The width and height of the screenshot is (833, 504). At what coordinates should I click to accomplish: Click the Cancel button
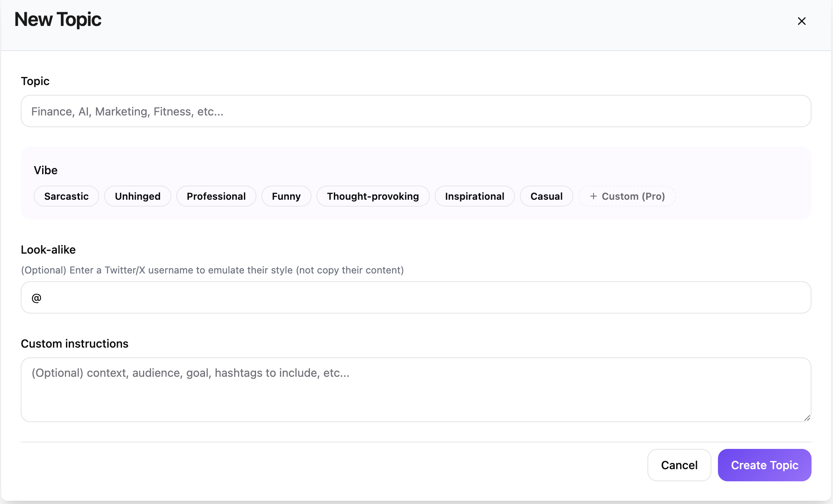pos(679,465)
